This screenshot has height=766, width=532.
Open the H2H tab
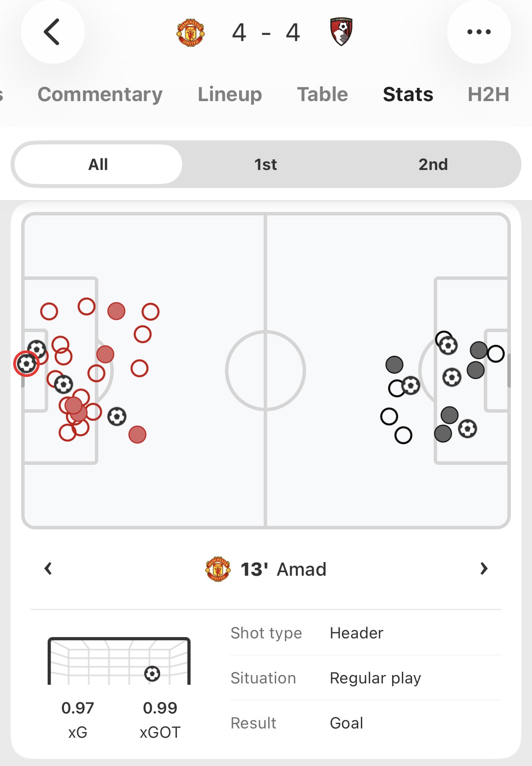488,94
